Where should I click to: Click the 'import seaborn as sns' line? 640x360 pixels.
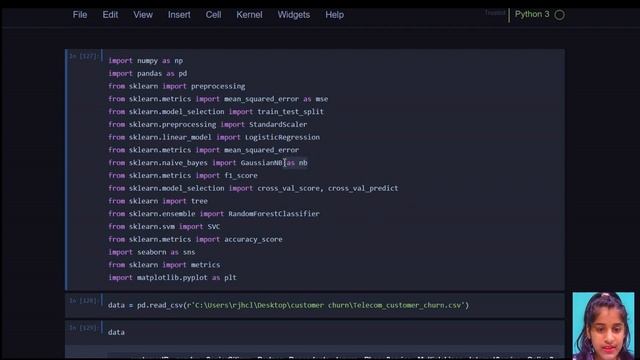[x=152, y=252]
